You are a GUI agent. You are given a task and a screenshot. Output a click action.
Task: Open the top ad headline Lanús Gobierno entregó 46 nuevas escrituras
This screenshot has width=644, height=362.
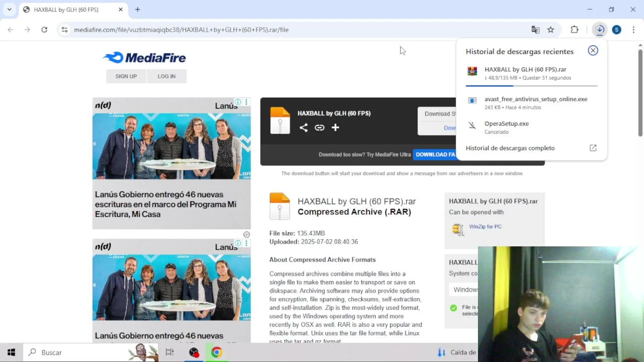point(166,204)
